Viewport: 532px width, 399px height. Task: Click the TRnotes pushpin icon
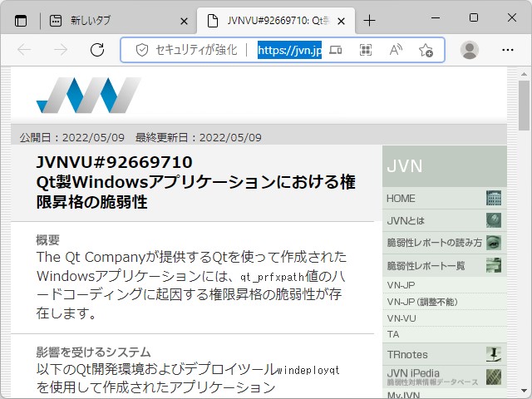(493, 355)
